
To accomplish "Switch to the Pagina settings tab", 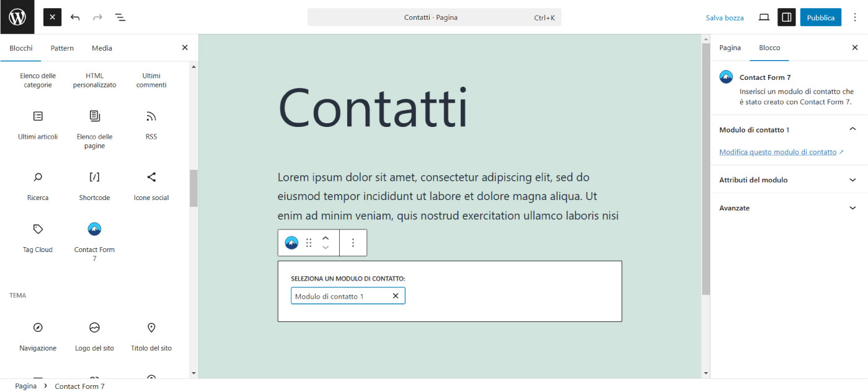I will click(730, 48).
